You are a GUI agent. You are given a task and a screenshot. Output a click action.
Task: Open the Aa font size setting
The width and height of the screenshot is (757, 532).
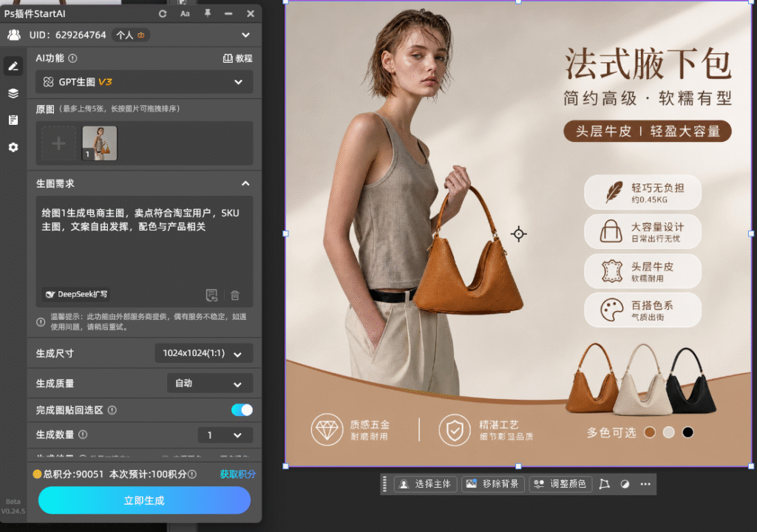(185, 14)
